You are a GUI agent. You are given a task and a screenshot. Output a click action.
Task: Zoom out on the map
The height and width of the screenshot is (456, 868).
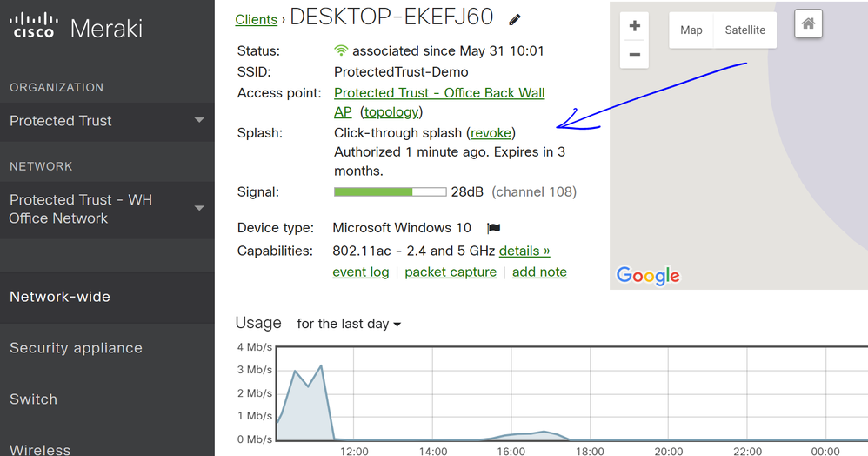(634, 54)
